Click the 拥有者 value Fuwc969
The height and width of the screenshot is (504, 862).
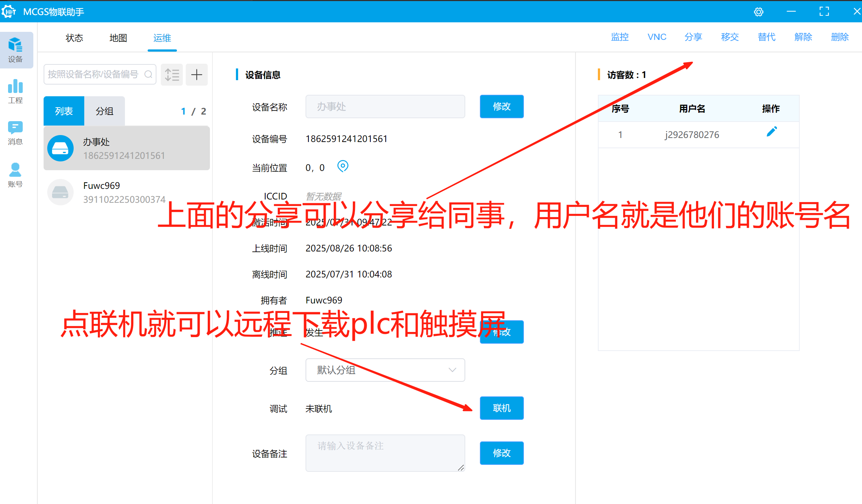[x=324, y=300]
